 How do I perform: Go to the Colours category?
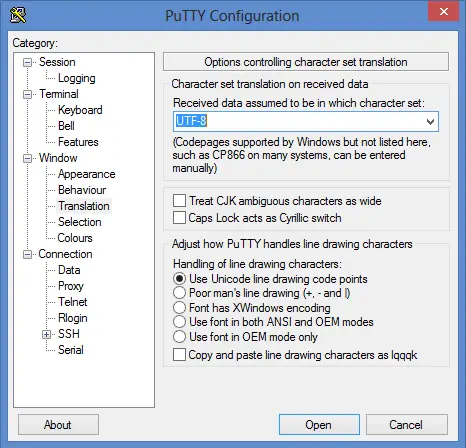coord(75,238)
